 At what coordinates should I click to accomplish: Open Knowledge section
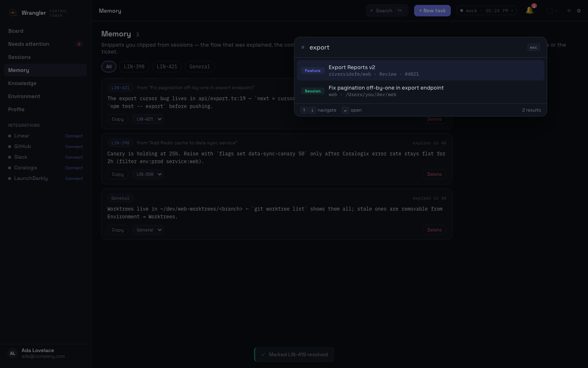(x=45, y=83)
